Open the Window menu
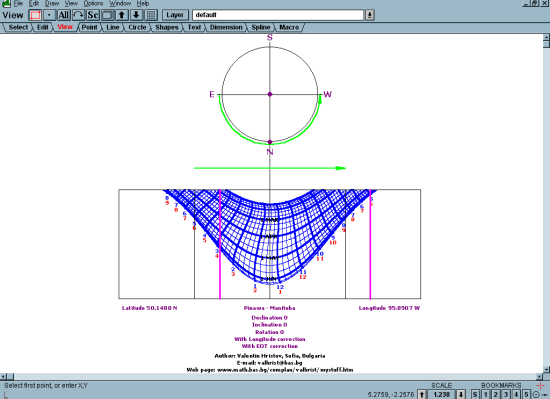 120,4
